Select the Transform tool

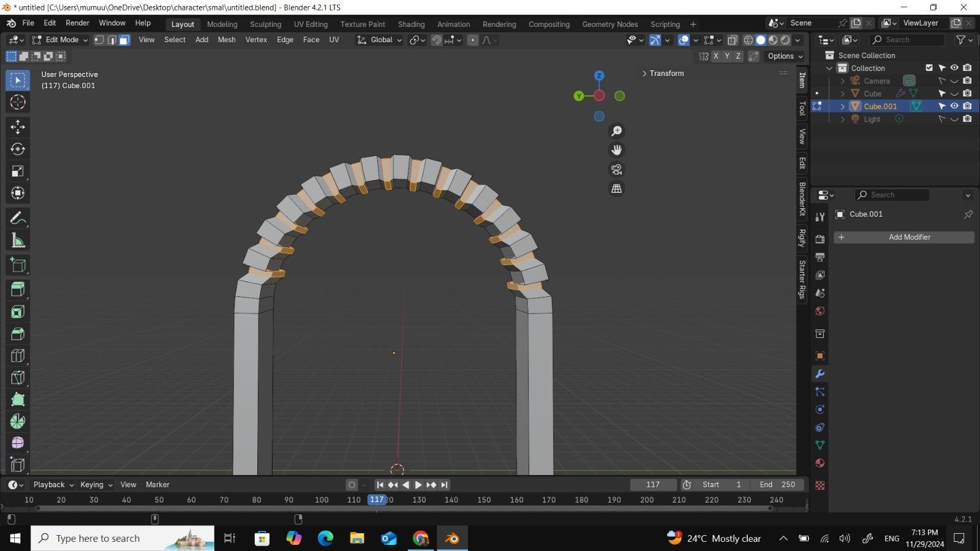(x=18, y=193)
